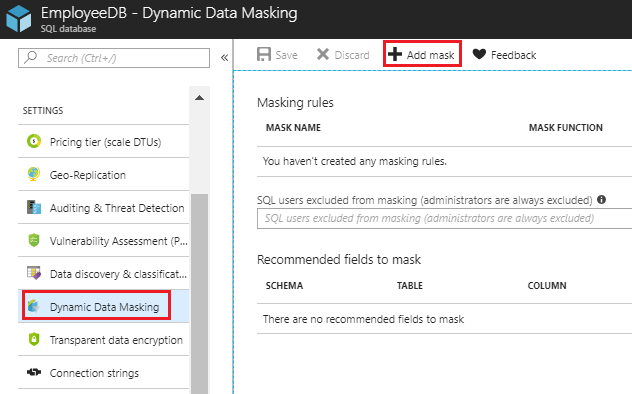This screenshot has height=394, width=632.
Task: Click the MASK FUNCTION column header
Action: coord(565,128)
